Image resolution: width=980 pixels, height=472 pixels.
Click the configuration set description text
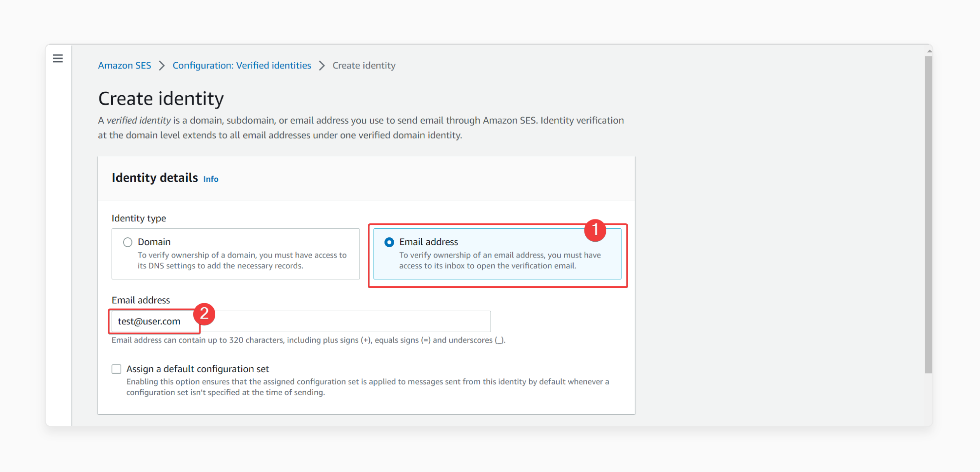click(x=367, y=387)
